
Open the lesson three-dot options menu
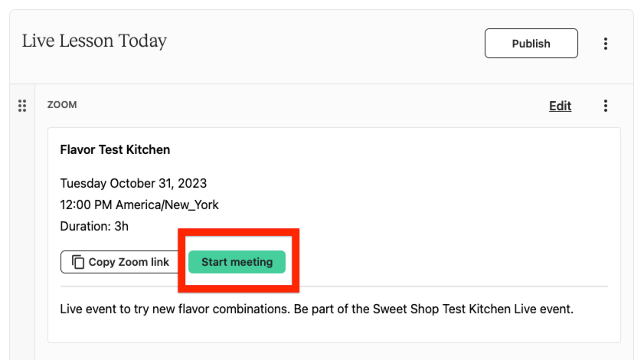[x=606, y=44]
